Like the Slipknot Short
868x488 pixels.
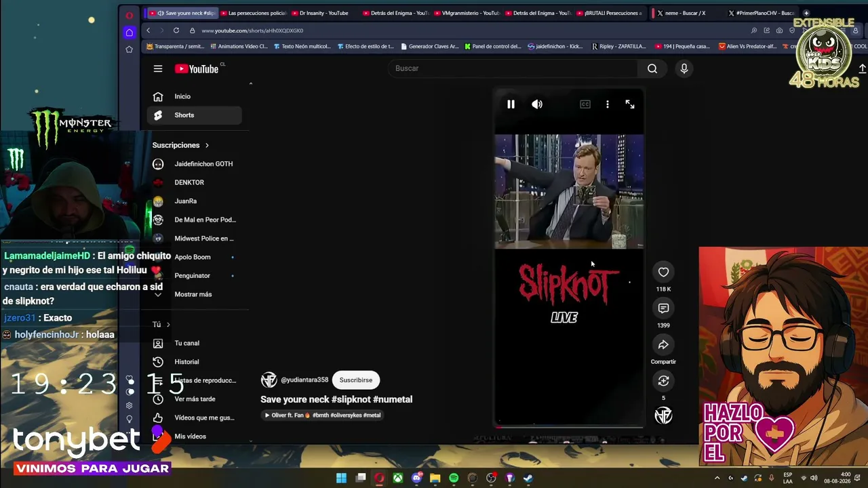tap(663, 272)
